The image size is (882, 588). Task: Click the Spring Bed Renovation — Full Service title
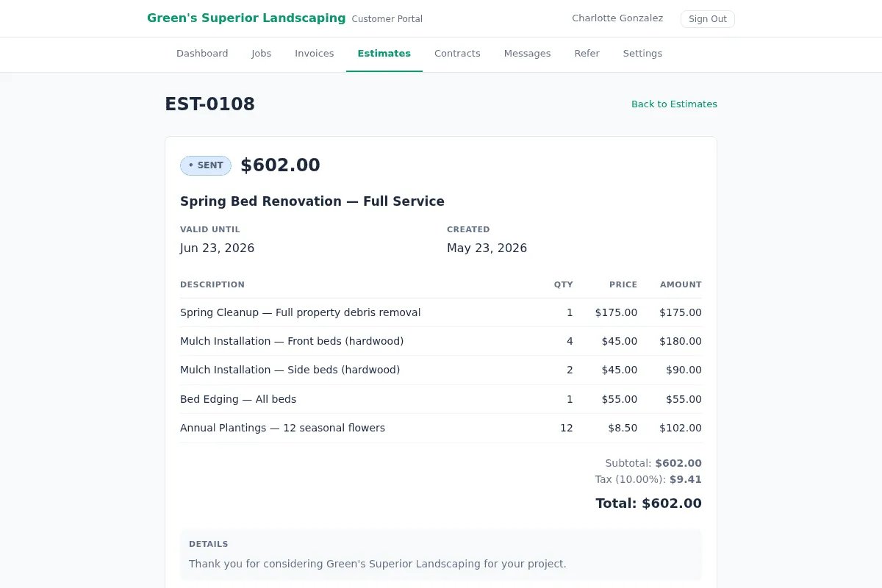(x=312, y=201)
